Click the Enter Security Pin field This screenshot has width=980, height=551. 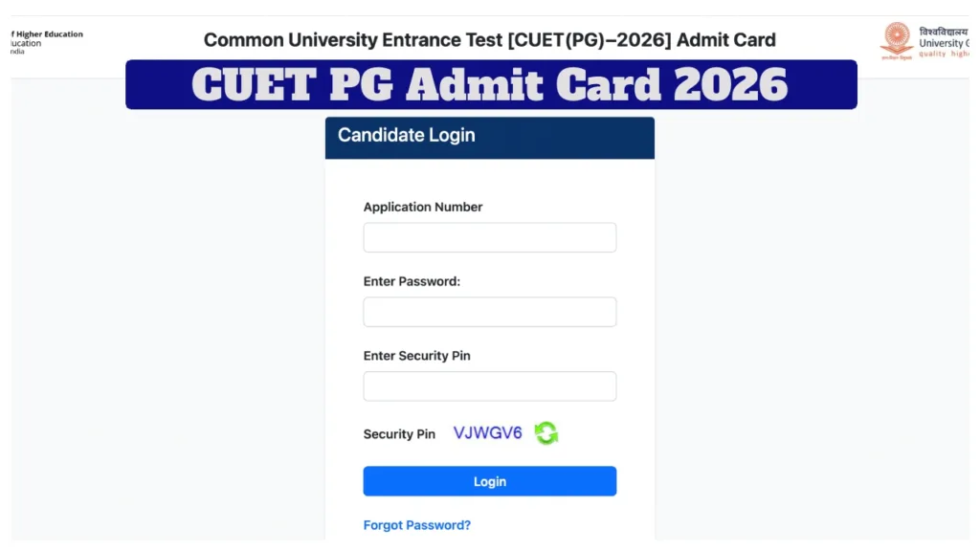click(489, 386)
